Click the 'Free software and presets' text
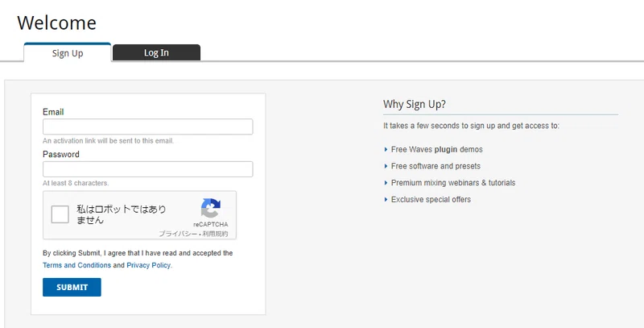Viewport: 644px width, 328px height. pyautogui.click(x=436, y=166)
